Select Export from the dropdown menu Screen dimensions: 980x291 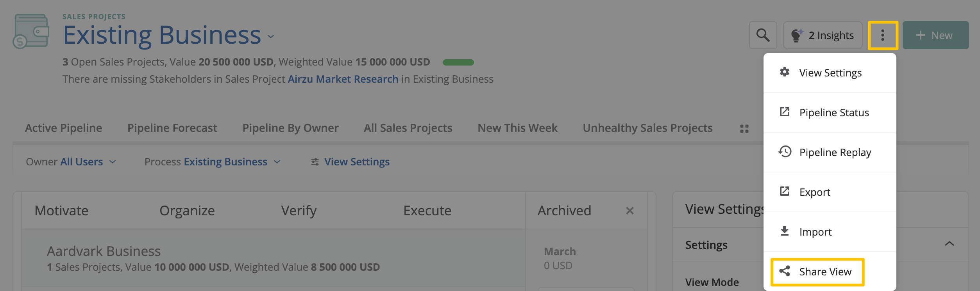(814, 192)
